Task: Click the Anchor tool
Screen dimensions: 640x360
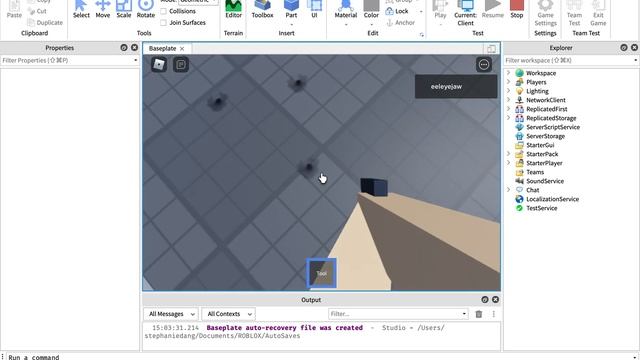Action: tap(400, 22)
